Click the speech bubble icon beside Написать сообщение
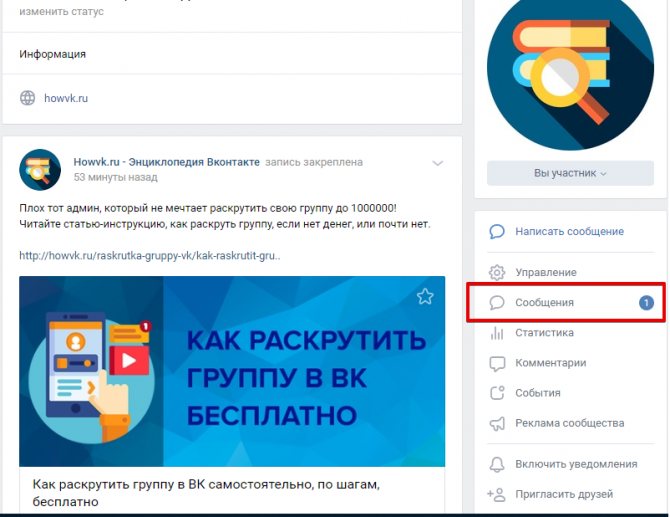This screenshot has height=517, width=670. [497, 232]
